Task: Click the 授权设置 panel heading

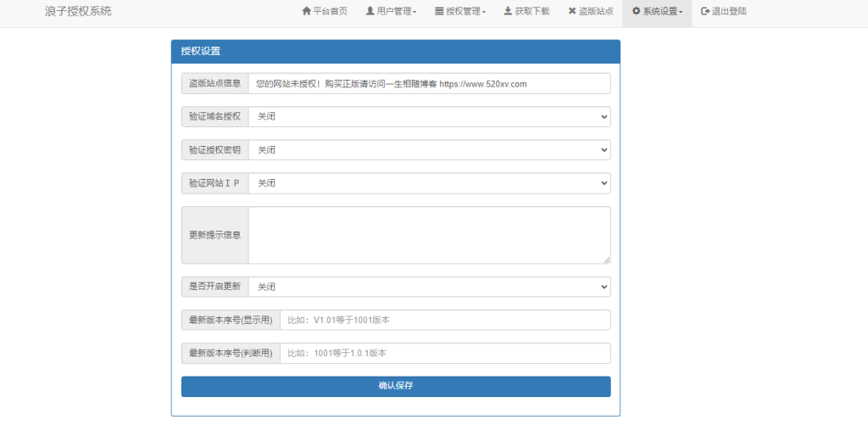Action: (x=395, y=52)
